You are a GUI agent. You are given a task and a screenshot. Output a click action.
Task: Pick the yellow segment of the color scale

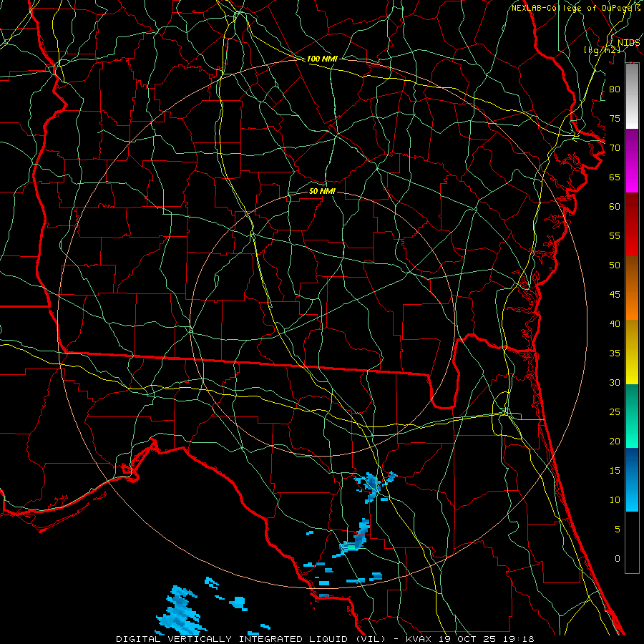(x=632, y=352)
